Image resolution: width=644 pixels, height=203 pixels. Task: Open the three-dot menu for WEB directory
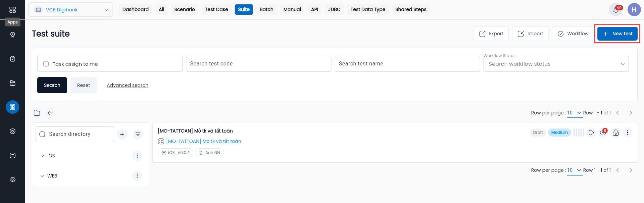137,176
